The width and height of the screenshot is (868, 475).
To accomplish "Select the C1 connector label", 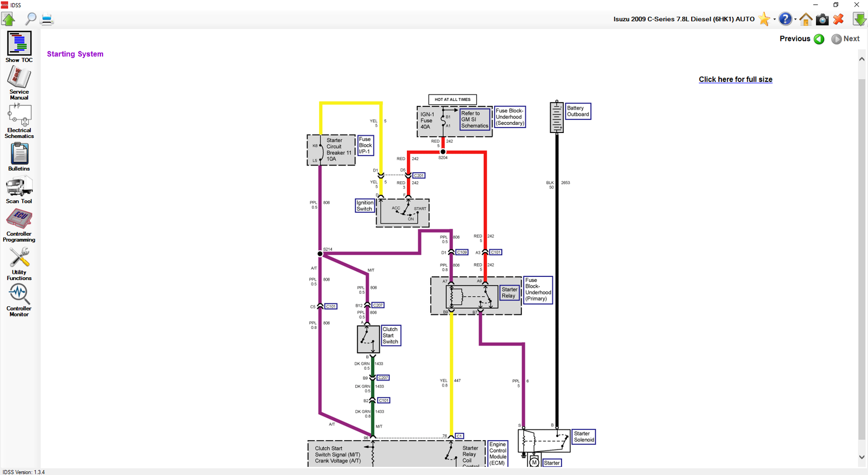I will pos(459,436).
